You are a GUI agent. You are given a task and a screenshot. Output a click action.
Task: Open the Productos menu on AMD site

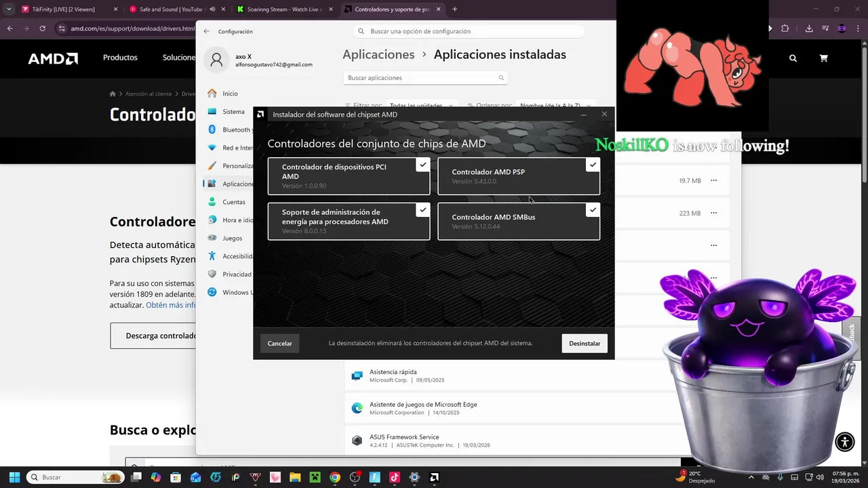pos(120,58)
